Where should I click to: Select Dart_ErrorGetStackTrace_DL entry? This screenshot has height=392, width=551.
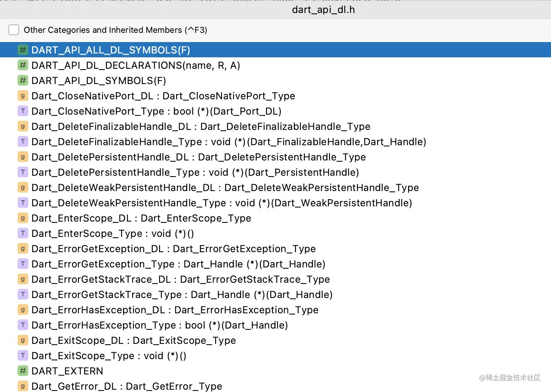point(275,279)
